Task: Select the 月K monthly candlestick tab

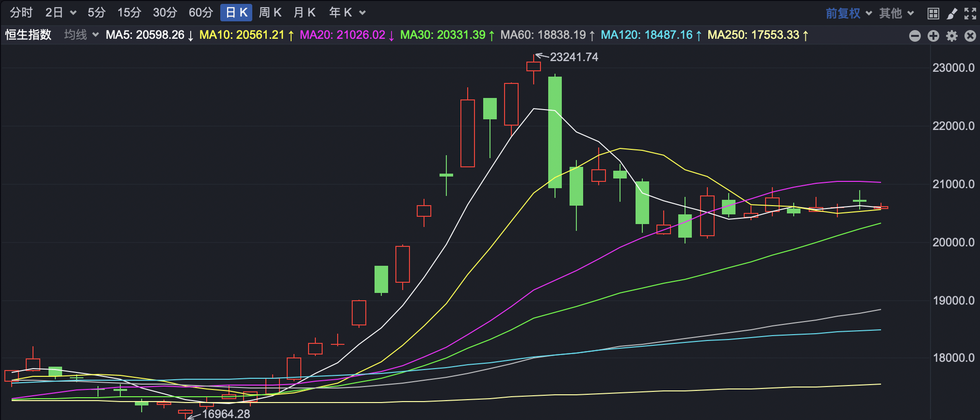Action: [305, 13]
